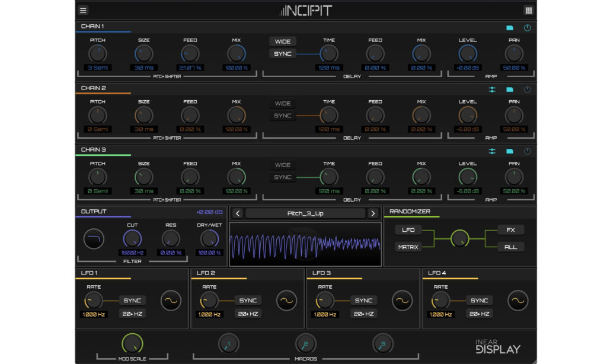
Task: Click the Chain 3 routing sliders icon
Action: (x=492, y=151)
